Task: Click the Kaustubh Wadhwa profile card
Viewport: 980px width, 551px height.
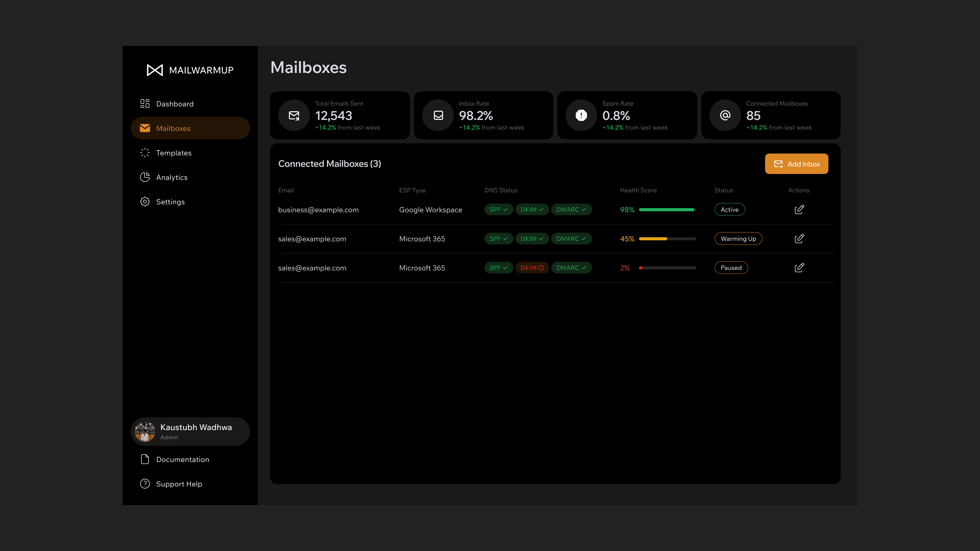Action: [x=190, y=432]
